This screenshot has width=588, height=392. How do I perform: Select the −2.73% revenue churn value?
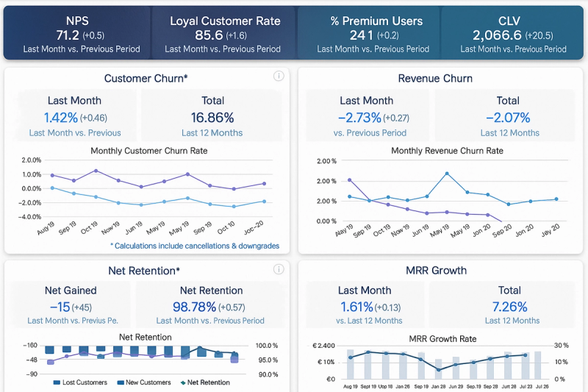click(x=359, y=118)
